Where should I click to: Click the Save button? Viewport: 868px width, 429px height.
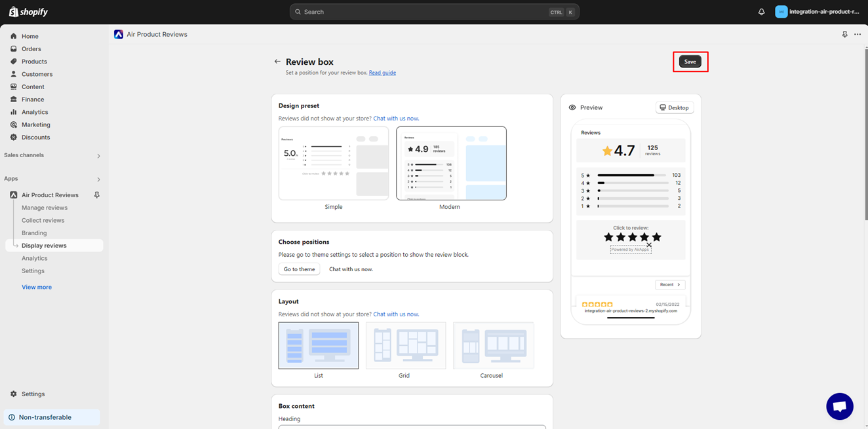pos(690,62)
